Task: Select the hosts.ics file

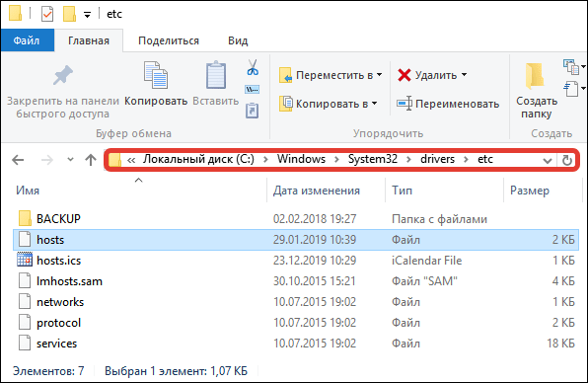Action: (x=296, y=261)
